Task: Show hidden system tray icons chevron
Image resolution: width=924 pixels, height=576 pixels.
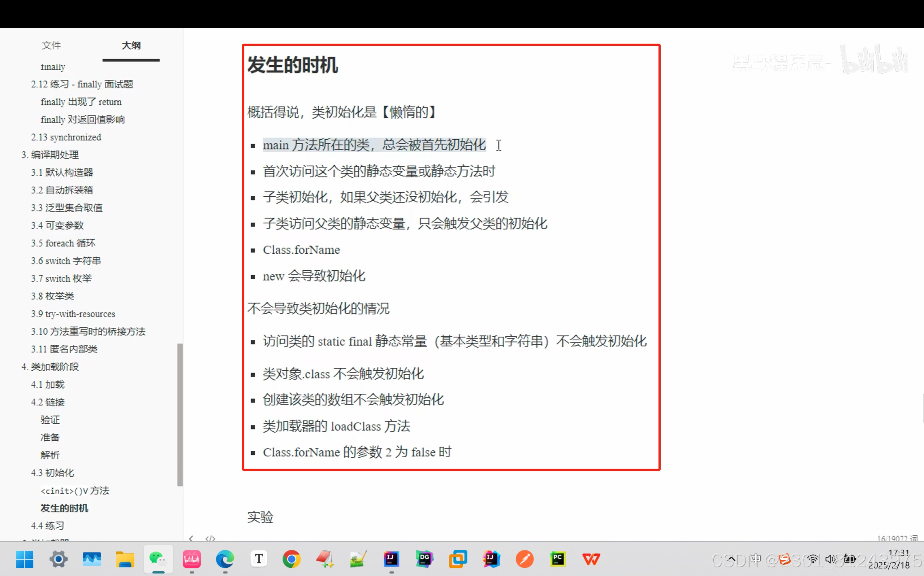Action: point(731,559)
